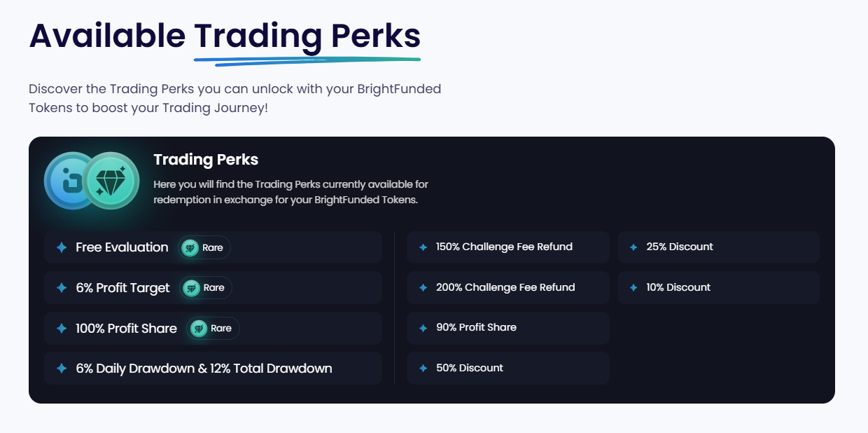Choose the 150% Challenge Fee Refund perk
868x433 pixels.
[x=504, y=247]
